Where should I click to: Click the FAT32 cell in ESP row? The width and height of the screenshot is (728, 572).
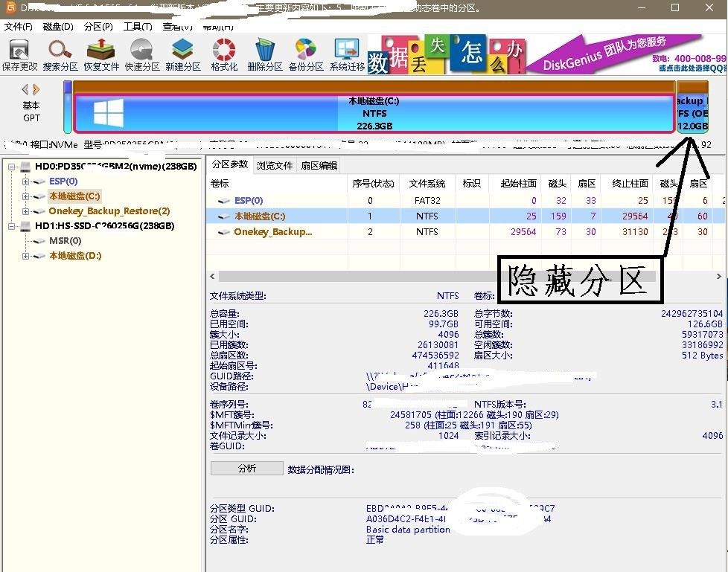pyautogui.click(x=427, y=201)
